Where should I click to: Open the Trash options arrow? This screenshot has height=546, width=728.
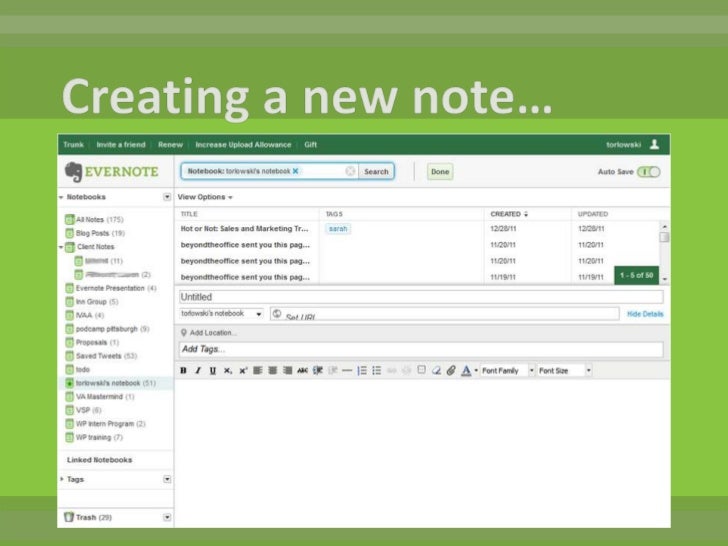167,517
